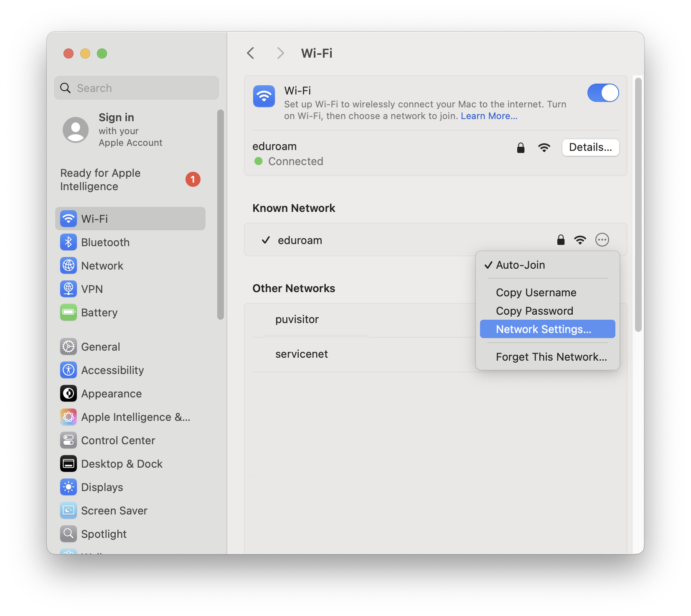Click the Learn More link
This screenshot has width=691, height=616.
click(x=488, y=116)
